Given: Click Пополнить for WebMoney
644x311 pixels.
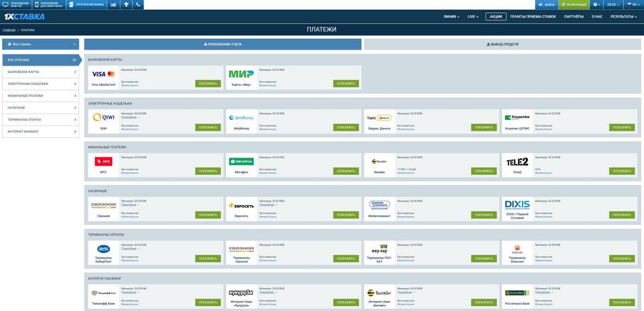Looking at the screenshot, I should coord(346,127).
